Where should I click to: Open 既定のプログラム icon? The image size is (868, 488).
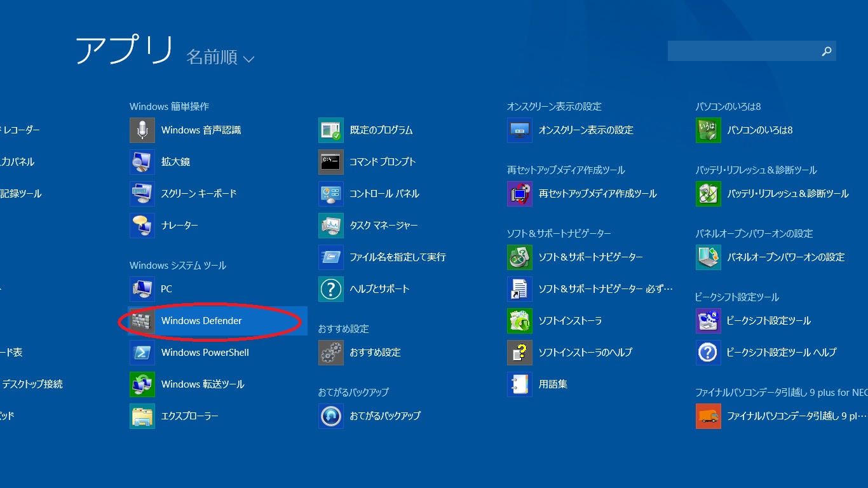tap(331, 130)
